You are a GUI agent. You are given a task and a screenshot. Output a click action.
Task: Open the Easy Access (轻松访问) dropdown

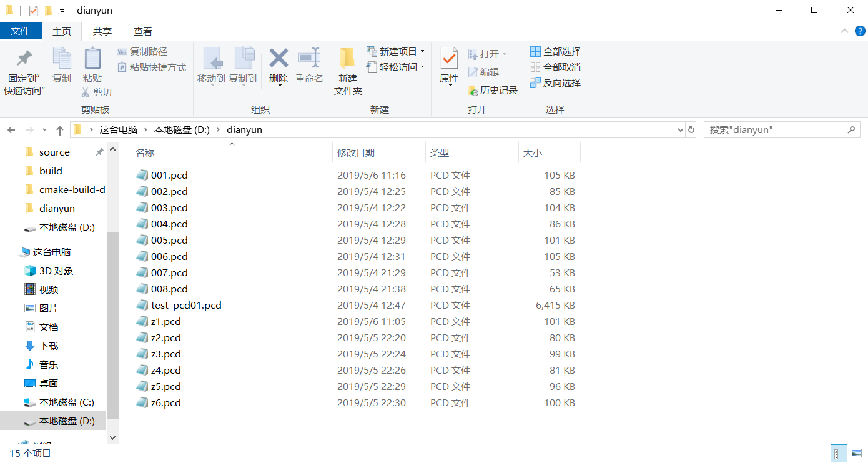(x=422, y=67)
